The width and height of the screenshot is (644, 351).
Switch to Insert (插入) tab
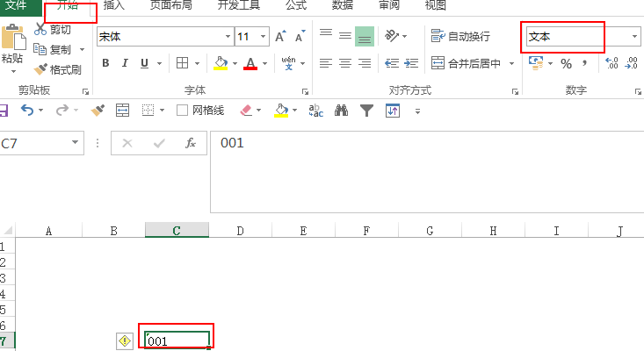[x=113, y=5]
